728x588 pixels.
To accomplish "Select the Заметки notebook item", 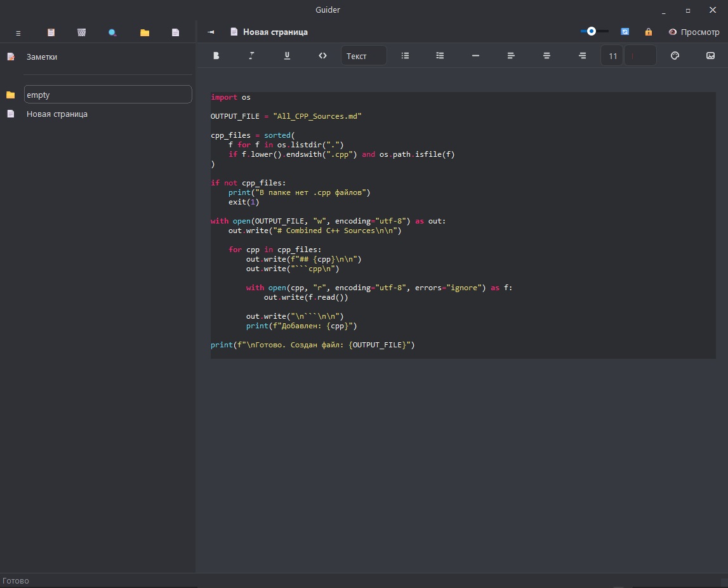I will tap(42, 57).
